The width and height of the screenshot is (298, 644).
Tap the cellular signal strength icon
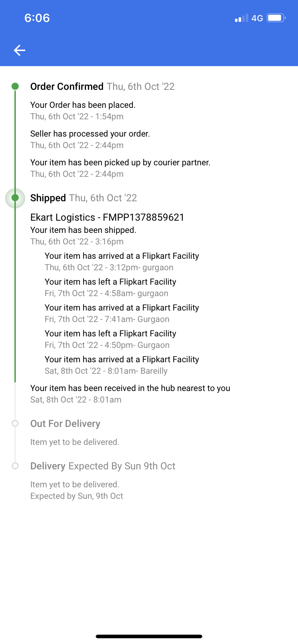click(x=241, y=18)
